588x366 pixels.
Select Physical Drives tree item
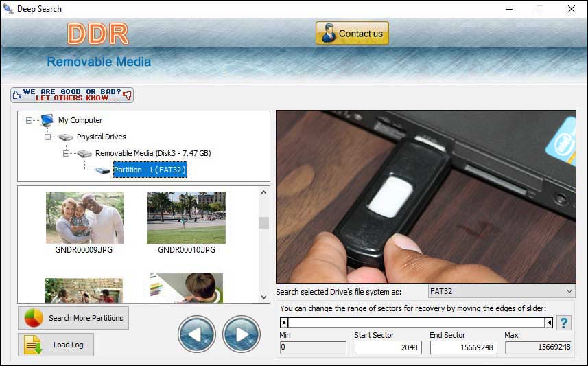pyautogui.click(x=102, y=137)
